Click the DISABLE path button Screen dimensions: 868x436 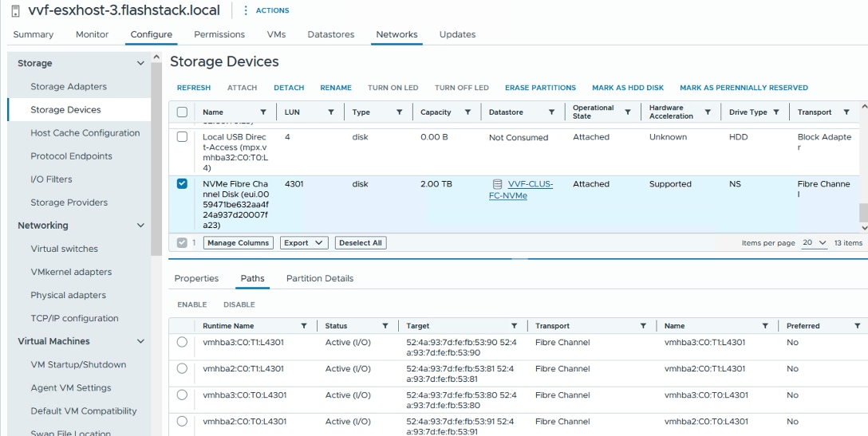(239, 304)
